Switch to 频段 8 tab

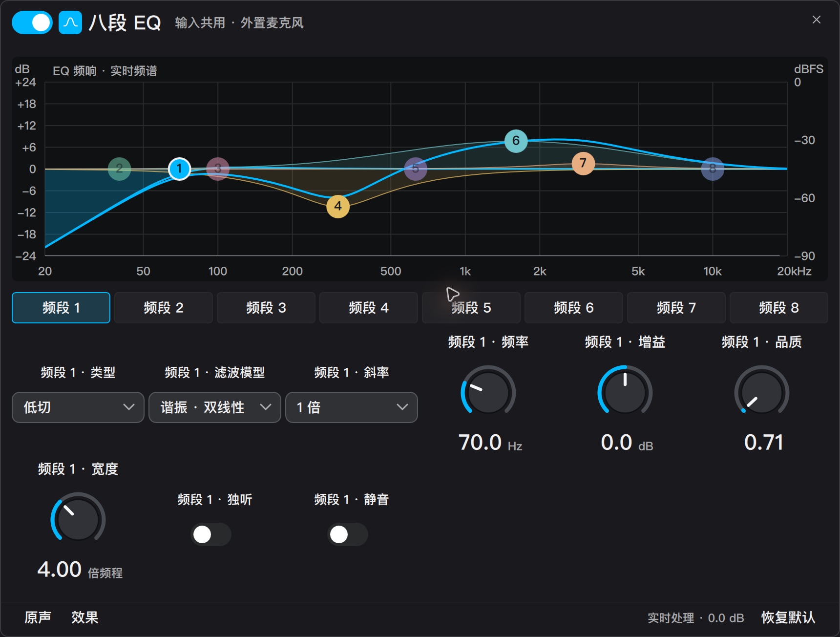pos(779,308)
